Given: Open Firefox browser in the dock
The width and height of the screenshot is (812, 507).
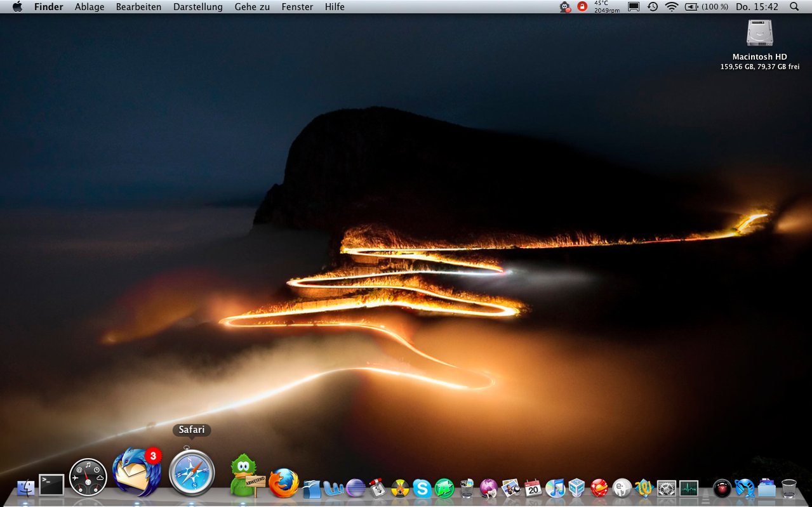Looking at the screenshot, I should (284, 484).
